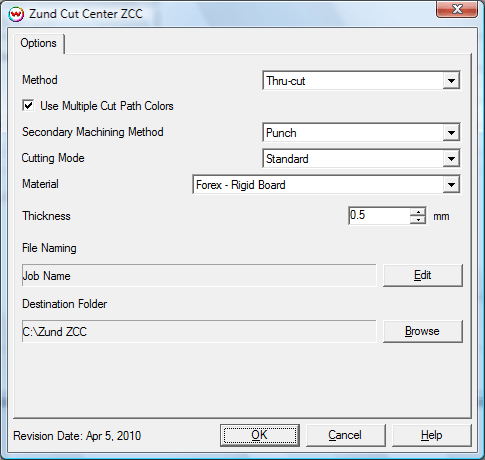Click the Job Name file naming field
The image size is (485, 460).
[x=199, y=275]
